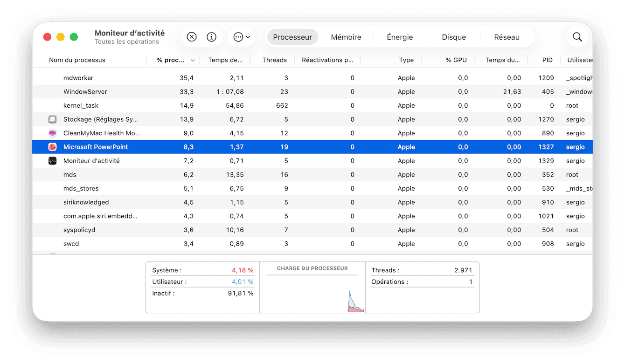Switch to the Réseau tab
The width and height of the screenshot is (625, 364).
tap(507, 37)
